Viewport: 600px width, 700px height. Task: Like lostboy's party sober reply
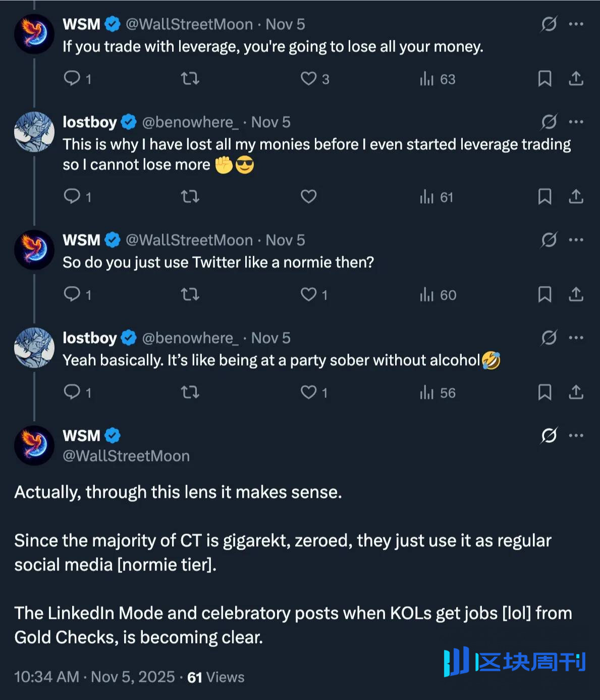[308, 392]
